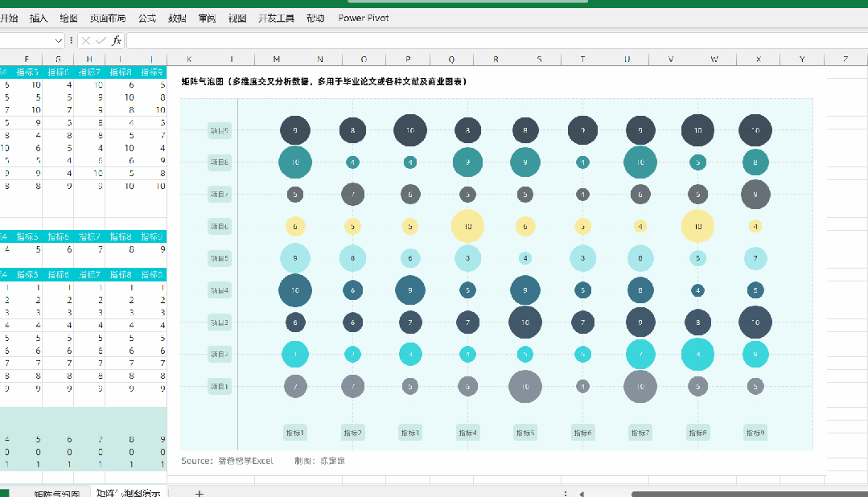Cancel the formula bar entry with the X icon
Screen dimensions: 868x497
click(86, 40)
